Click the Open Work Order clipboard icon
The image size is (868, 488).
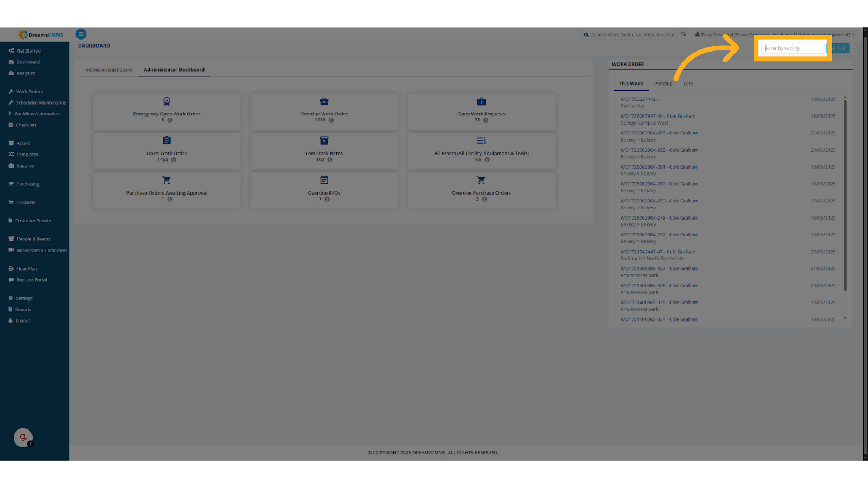click(x=167, y=140)
